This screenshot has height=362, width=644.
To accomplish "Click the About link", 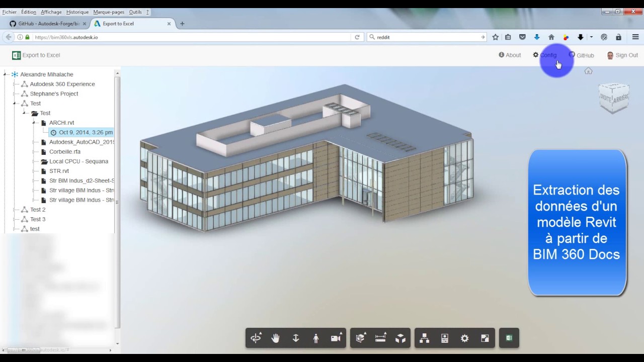I will [510, 55].
